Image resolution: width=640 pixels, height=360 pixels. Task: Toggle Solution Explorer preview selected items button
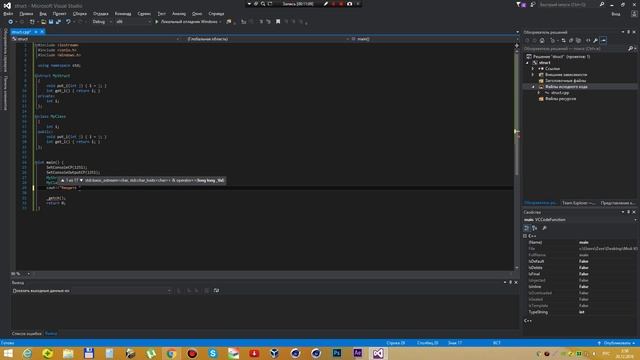click(603, 40)
